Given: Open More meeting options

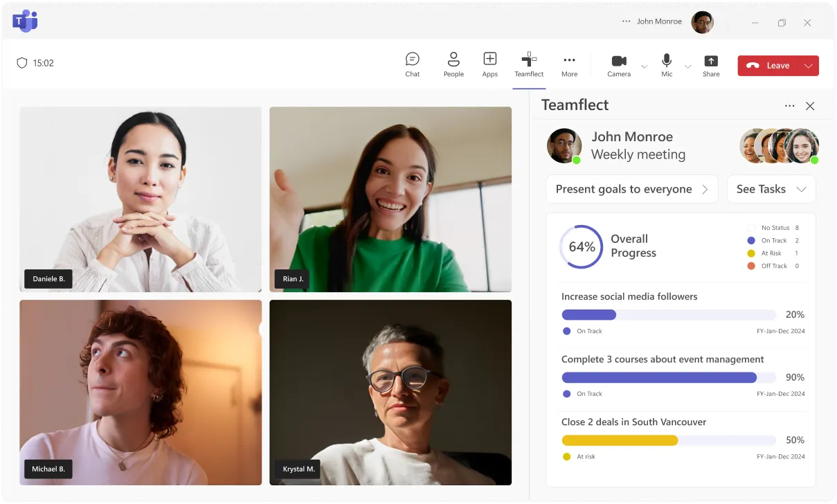Looking at the screenshot, I should 570,64.
